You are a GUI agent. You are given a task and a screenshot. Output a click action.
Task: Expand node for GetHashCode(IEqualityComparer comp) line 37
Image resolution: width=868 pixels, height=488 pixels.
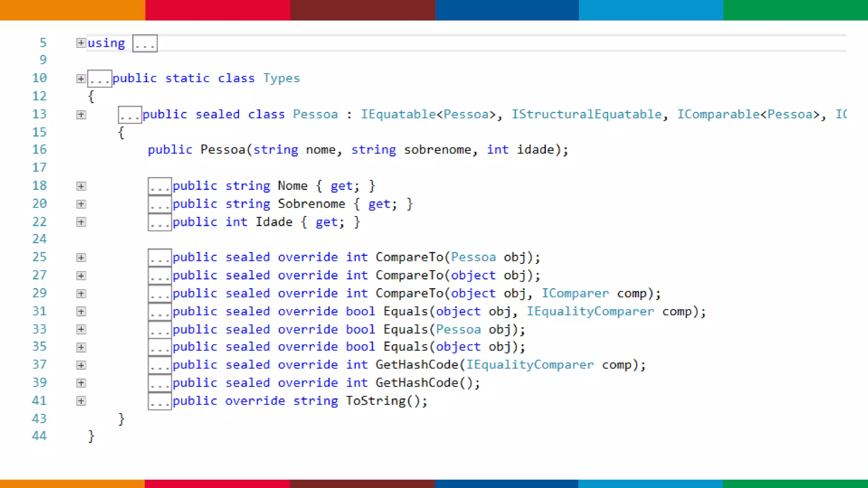point(81,365)
